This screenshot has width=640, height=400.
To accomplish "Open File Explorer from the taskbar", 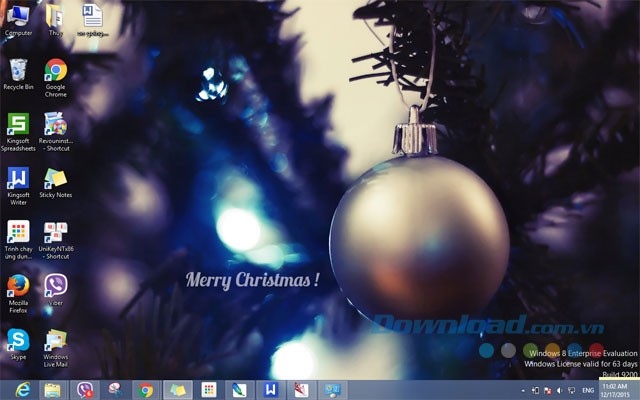I will click(53, 390).
